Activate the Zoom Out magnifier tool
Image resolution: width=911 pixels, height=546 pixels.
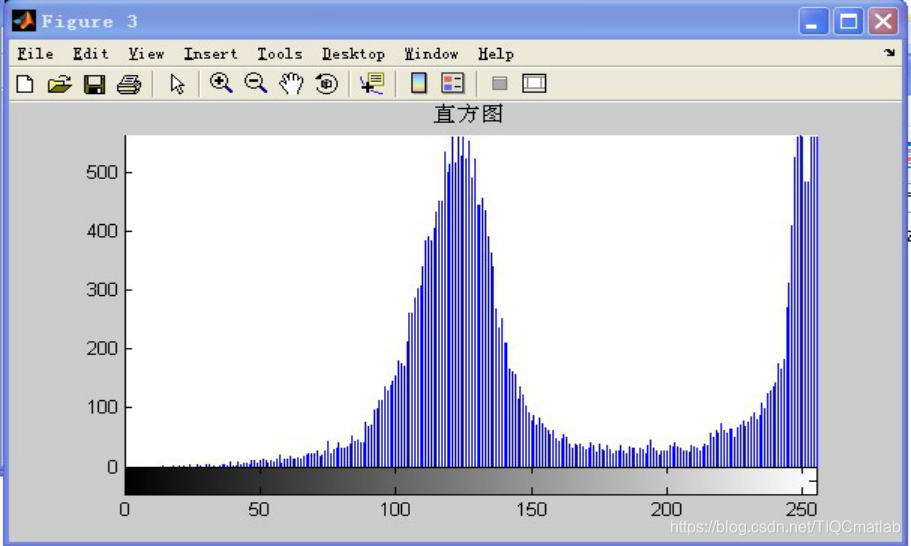coord(256,84)
